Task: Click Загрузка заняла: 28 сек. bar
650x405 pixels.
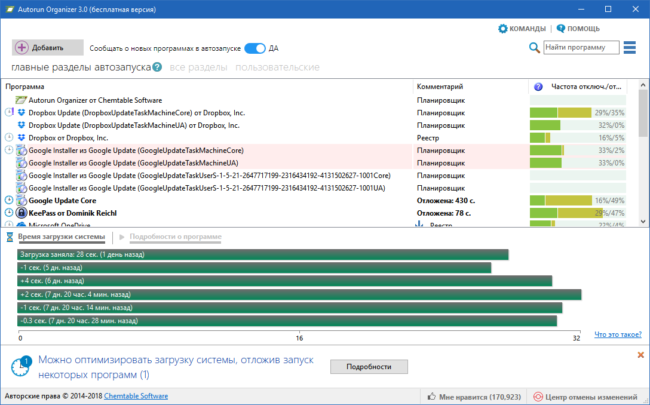Action: (x=263, y=255)
